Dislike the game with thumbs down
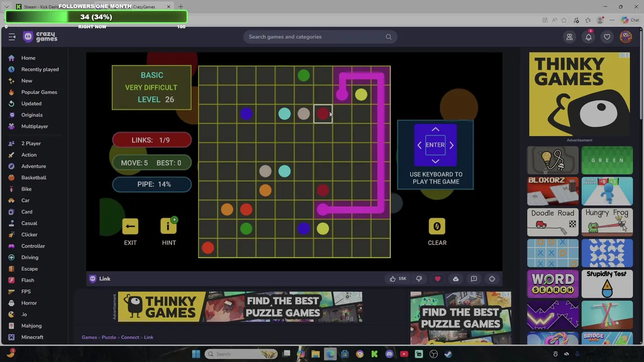This screenshot has width=644, height=362. click(419, 279)
